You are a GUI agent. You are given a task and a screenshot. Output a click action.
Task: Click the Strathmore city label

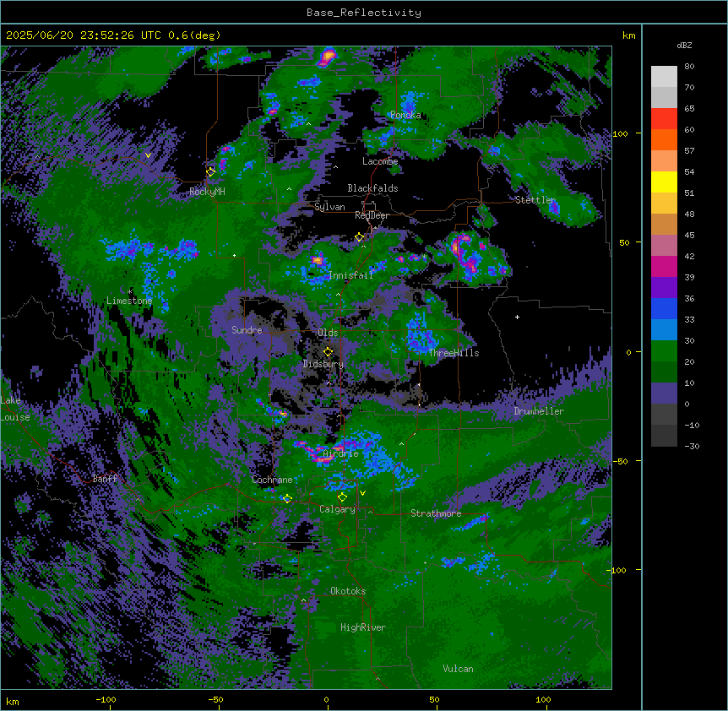pyautogui.click(x=436, y=513)
